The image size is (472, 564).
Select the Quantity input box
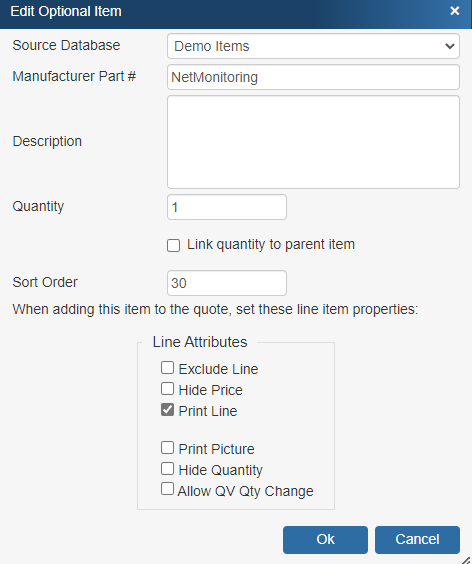click(x=227, y=207)
